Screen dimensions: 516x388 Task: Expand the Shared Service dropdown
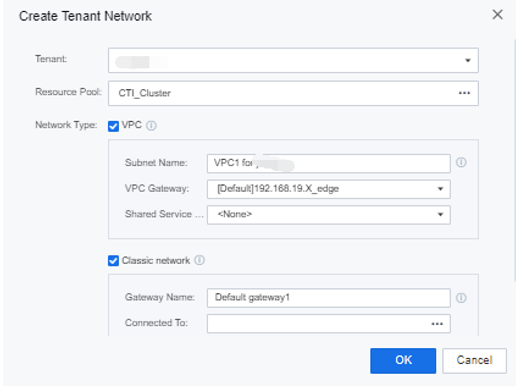click(329, 215)
